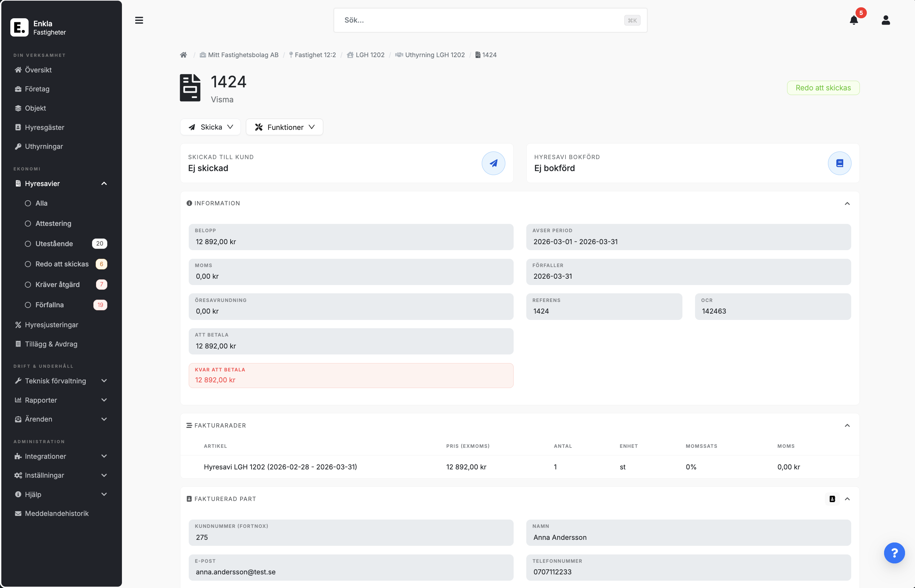
Task: Open Hyresgäster in sidebar
Action: [44, 127]
